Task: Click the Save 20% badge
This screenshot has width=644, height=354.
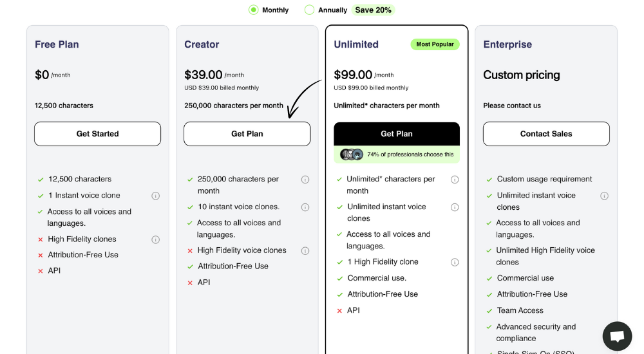Action: pos(373,10)
